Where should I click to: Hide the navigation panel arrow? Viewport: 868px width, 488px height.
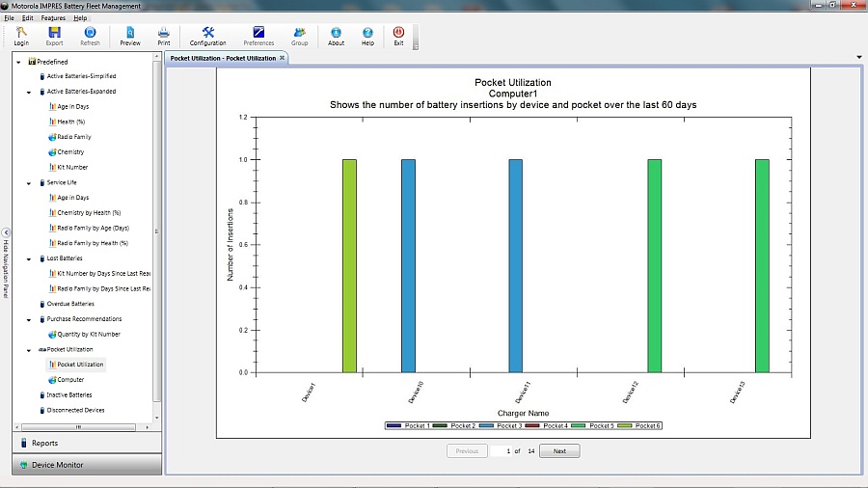tap(6, 232)
